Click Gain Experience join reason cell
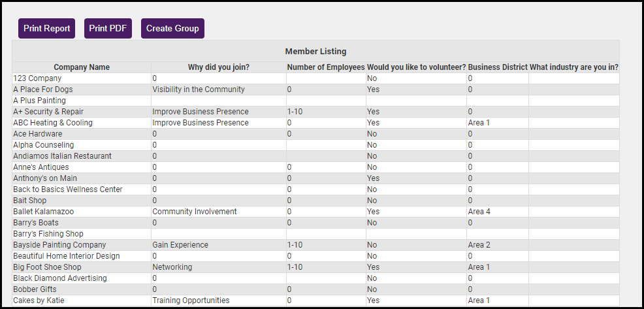Viewport: 644px width, 309px height. point(180,245)
